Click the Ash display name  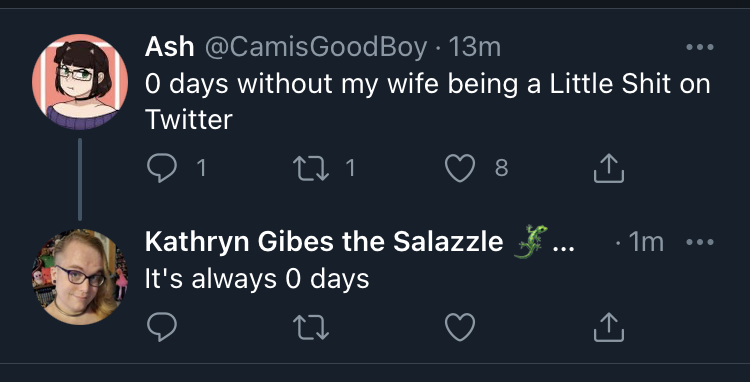(169, 47)
